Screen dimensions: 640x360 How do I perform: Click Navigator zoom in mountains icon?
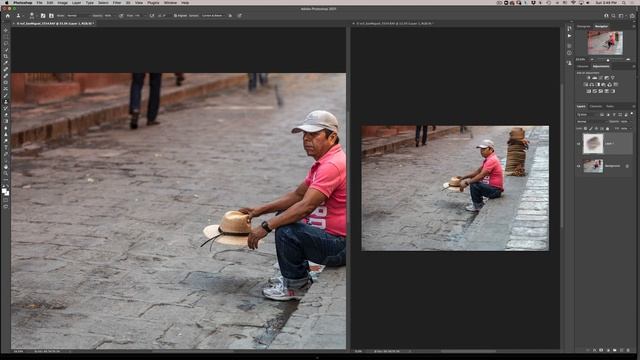click(x=628, y=60)
